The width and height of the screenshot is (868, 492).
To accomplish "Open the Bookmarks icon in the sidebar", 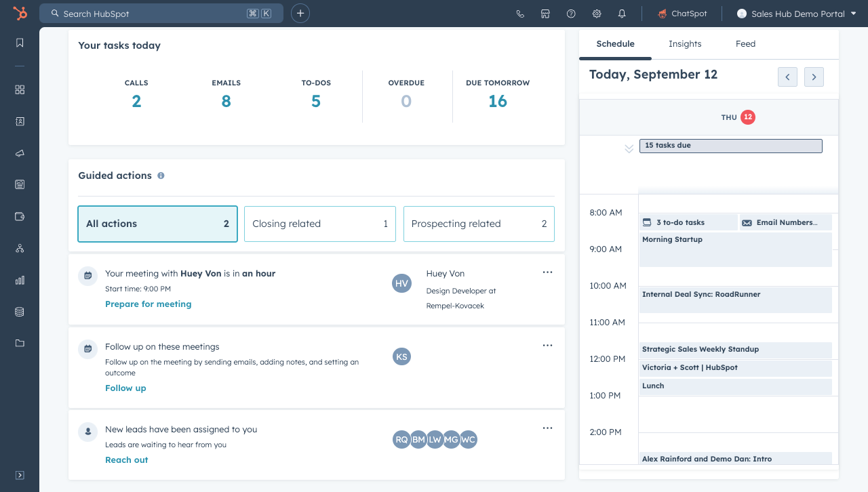I will (x=19, y=42).
